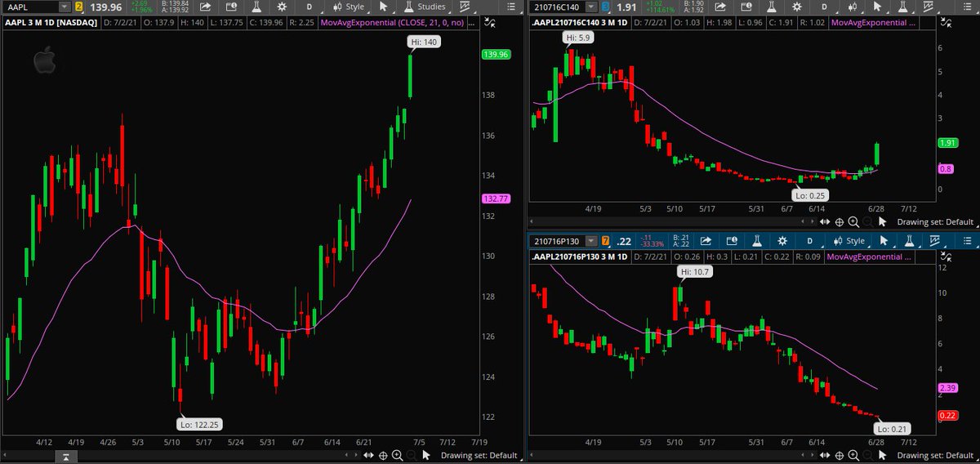980x464 pixels.
Task: Click the 210716P130 symbol input field
Action: coord(559,241)
